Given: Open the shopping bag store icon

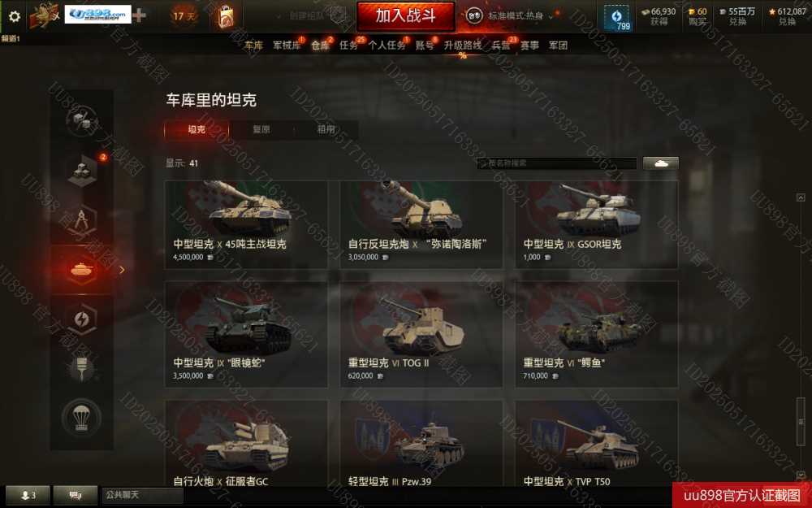Looking at the screenshot, I should click(226, 16).
